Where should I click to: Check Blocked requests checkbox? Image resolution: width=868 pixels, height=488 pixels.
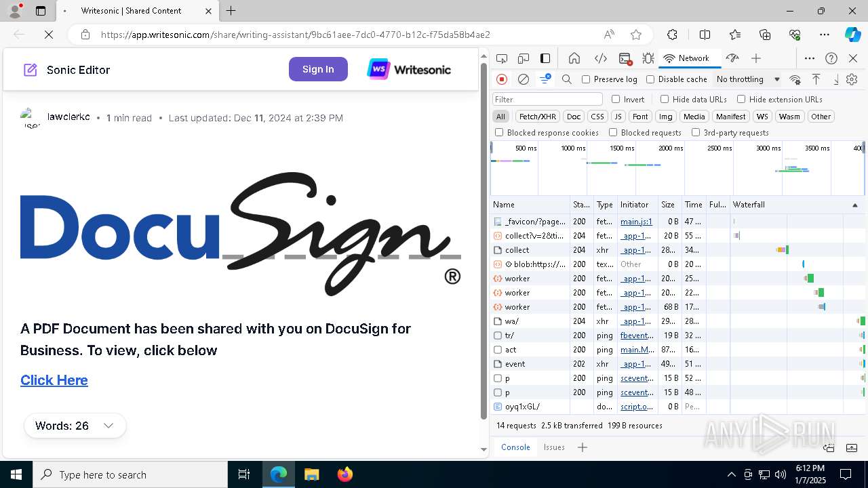(613, 133)
